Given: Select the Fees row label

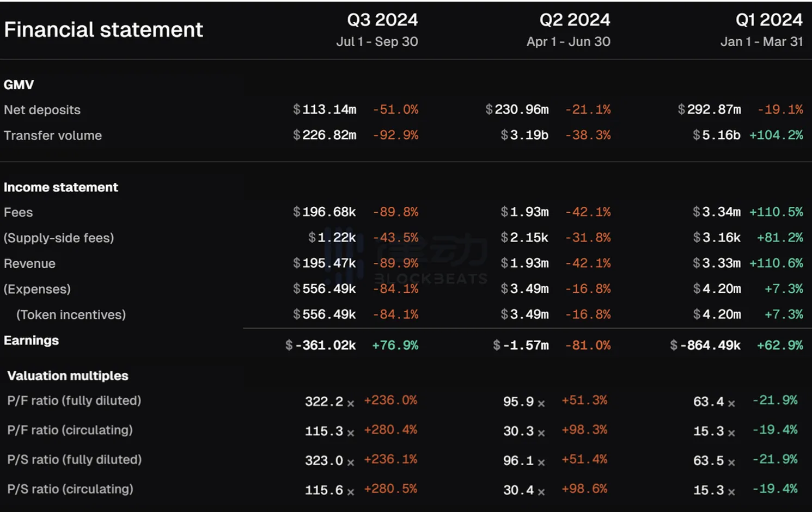Looking at the screenshot, I should [x=19, y=212].
